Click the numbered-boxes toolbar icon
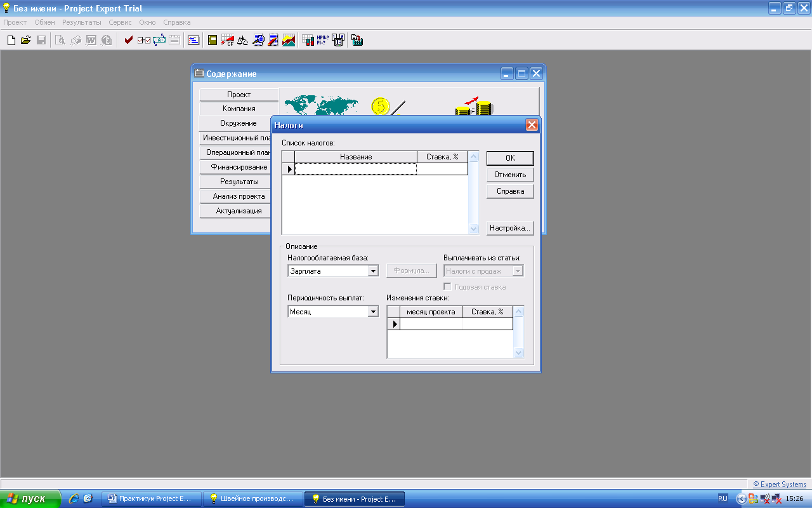This screenshot has width=812, height=508. tap(338, 40)
